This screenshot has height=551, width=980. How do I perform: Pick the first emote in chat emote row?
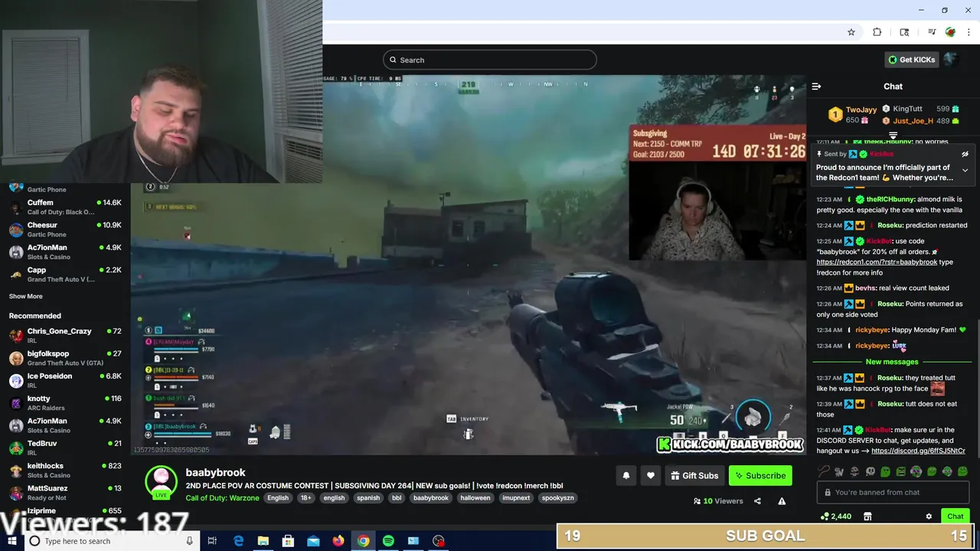(x=824, y=472)
